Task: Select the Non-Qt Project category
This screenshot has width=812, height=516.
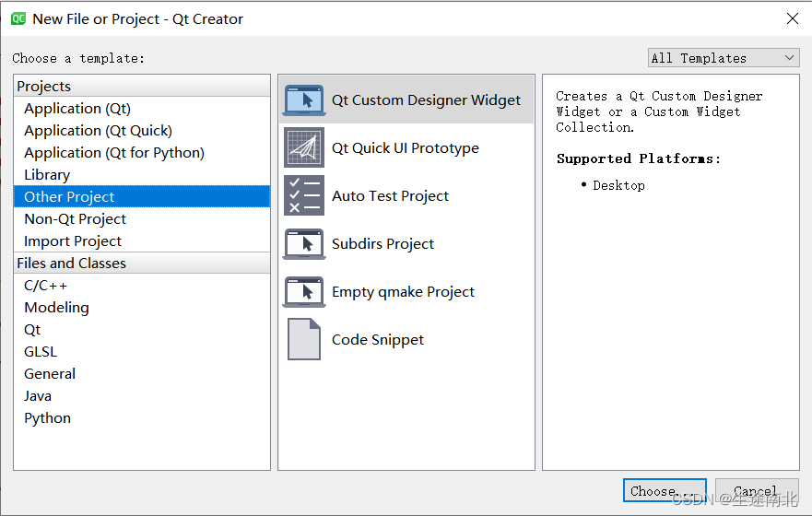Action: pos(142,219)
